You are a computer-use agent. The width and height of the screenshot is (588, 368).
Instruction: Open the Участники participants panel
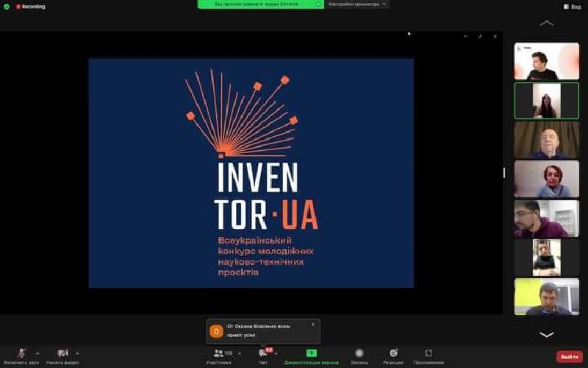(218, 354)
